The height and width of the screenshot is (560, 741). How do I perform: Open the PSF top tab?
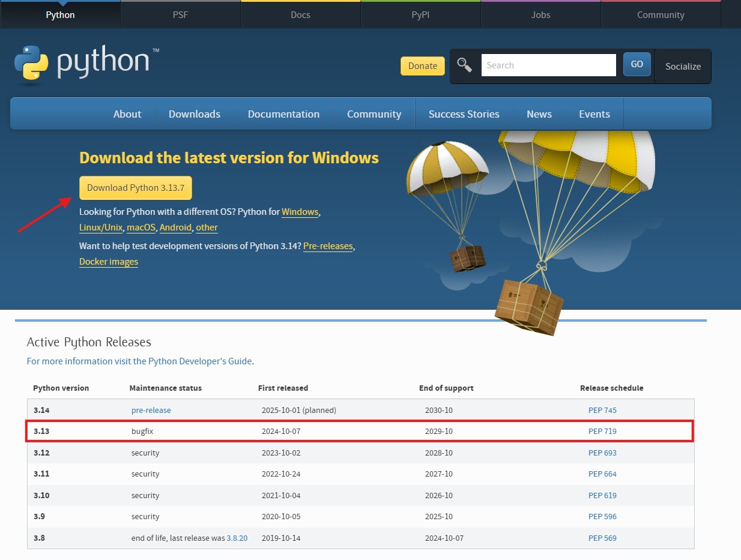180,14
